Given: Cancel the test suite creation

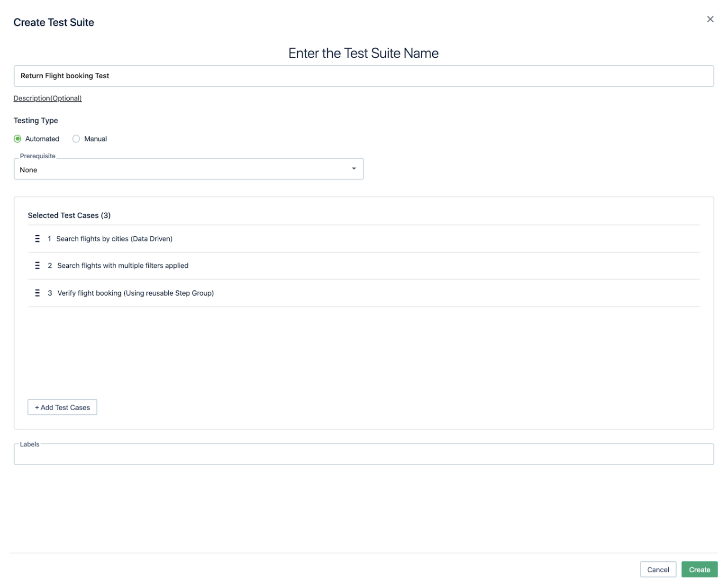Looking at the screenshot, I should (x=658, y=569).
